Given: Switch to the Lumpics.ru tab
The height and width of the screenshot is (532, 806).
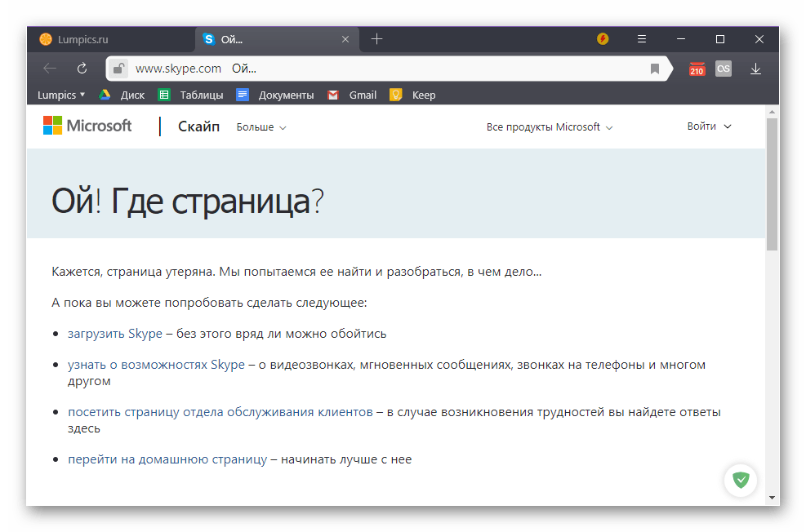Looking at the screenshot, I should [x=106, y=39].
